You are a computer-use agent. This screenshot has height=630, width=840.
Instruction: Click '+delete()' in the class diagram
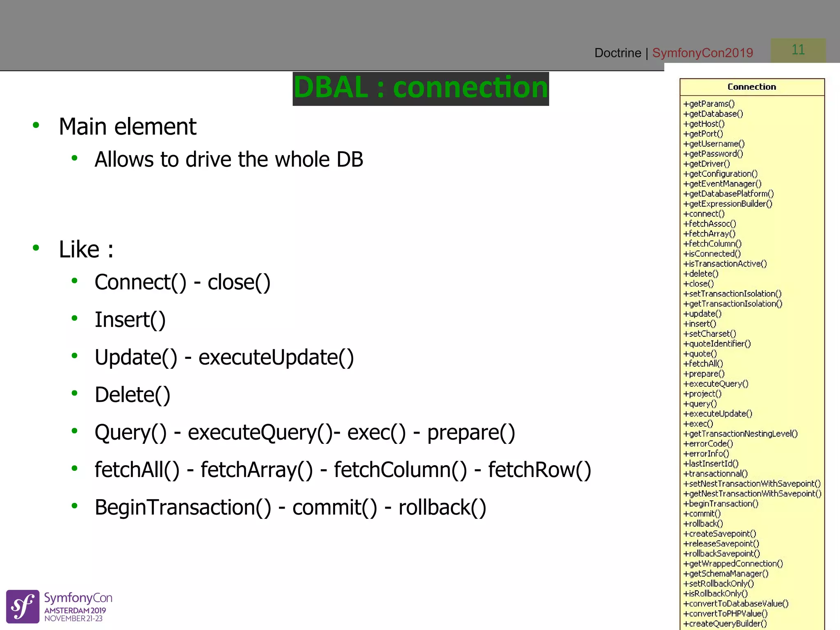coord(701,274)
